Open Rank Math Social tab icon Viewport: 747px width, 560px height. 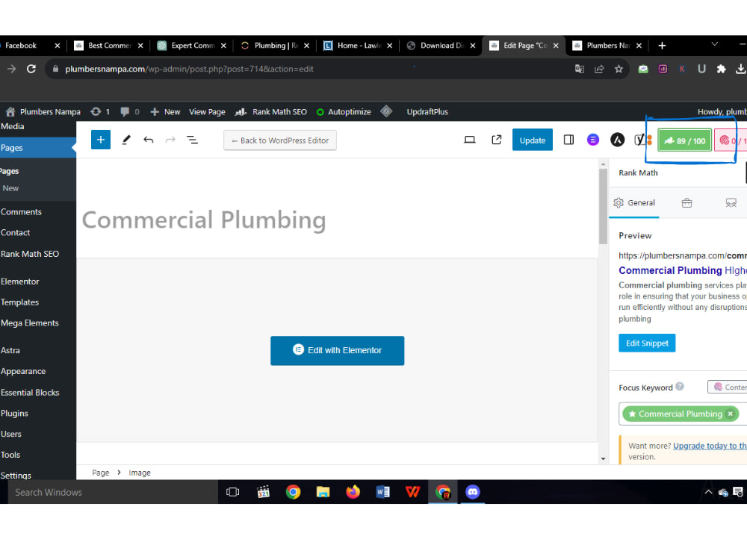pyautogui.click(x=731, y=203)
